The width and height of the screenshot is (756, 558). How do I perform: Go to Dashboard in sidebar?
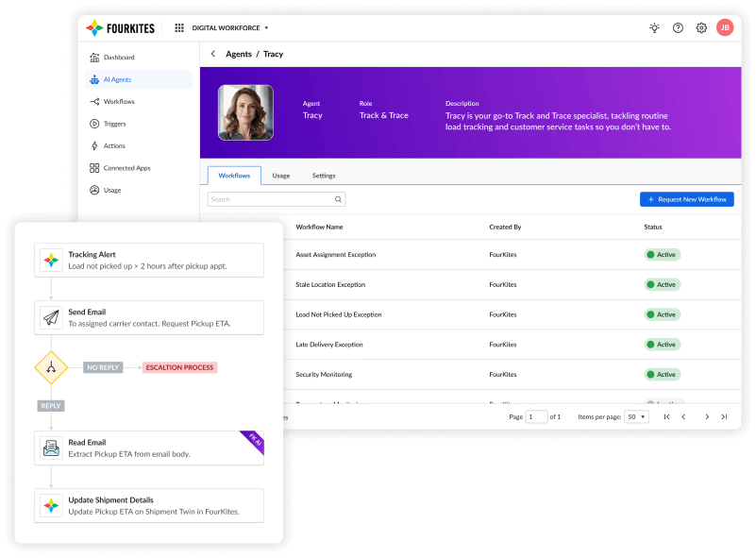pyautogui.click(x=139, y=58)
